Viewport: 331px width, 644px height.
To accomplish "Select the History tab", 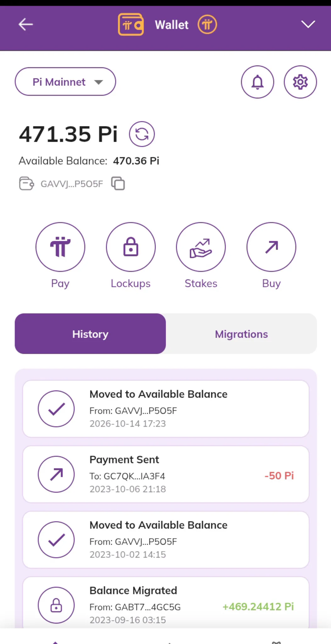I will pos(90,334).
